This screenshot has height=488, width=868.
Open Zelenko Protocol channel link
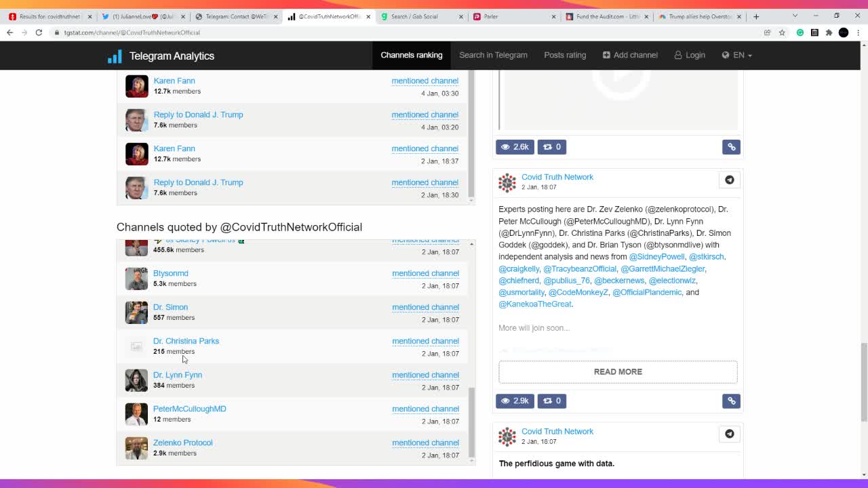[183, 443]
